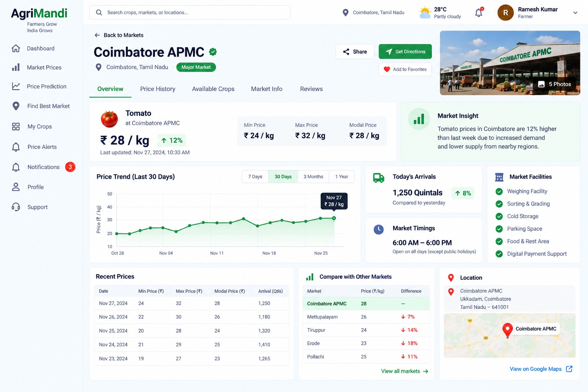Open the notification bell in top bar
This screenshot has width=588, height=392.
click(x=479, y=12)
